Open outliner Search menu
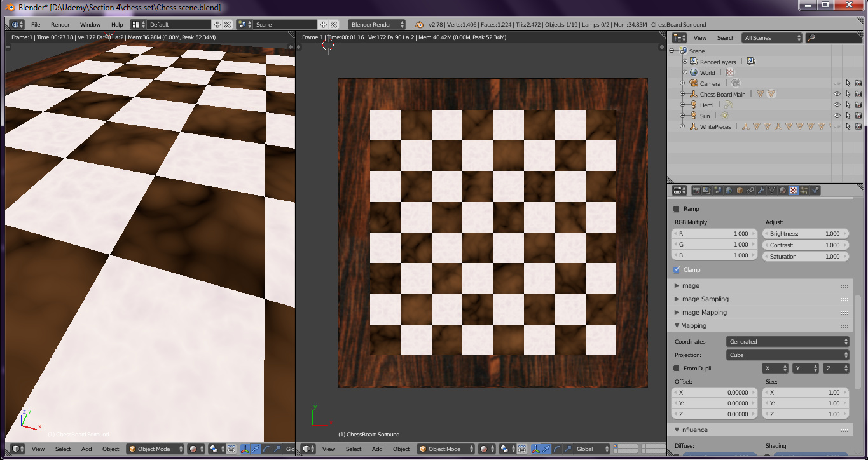 click(726, 38)
